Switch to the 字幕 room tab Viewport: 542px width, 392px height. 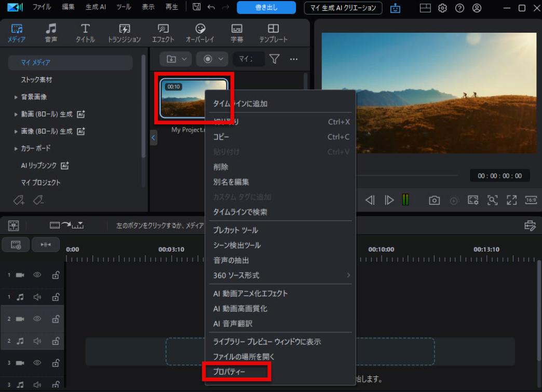237,32
